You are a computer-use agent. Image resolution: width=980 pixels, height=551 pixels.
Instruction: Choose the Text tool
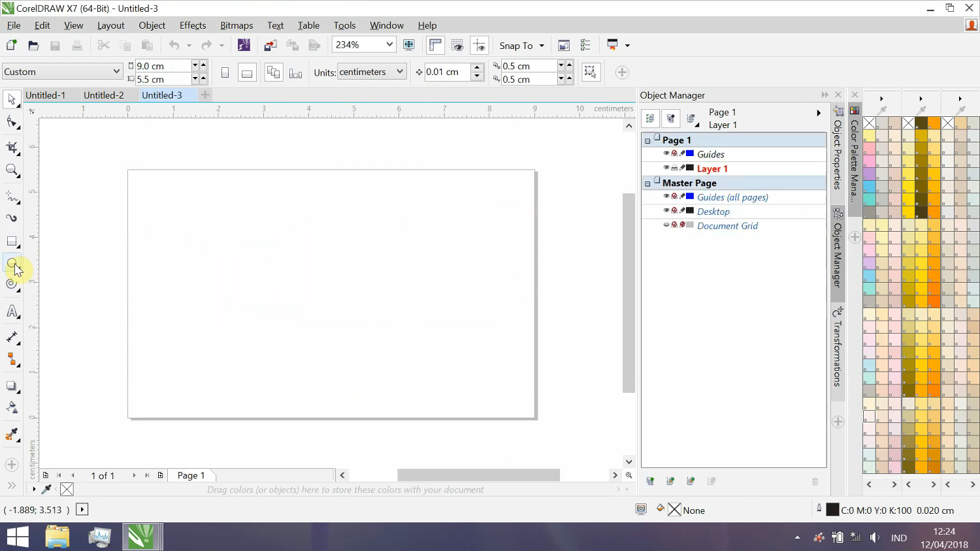click(x=12, y=311)
